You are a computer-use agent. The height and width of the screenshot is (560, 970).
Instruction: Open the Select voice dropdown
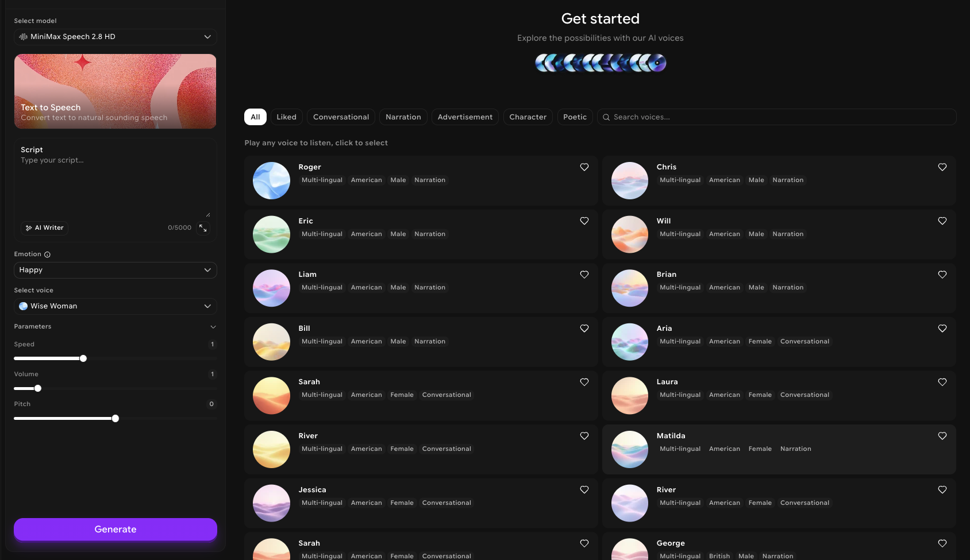(x=116, y=306)
